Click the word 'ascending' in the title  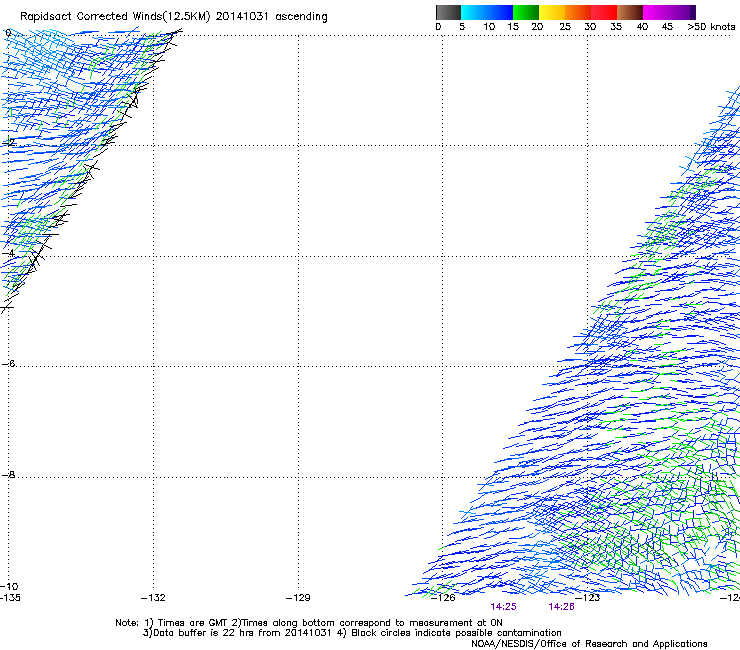click(301, 17)
